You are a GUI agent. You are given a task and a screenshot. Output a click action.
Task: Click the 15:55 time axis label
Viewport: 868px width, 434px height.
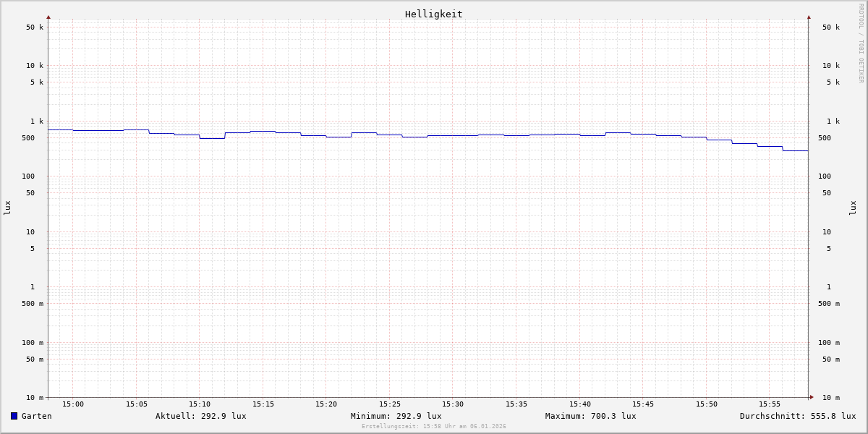tap(770, 404)
